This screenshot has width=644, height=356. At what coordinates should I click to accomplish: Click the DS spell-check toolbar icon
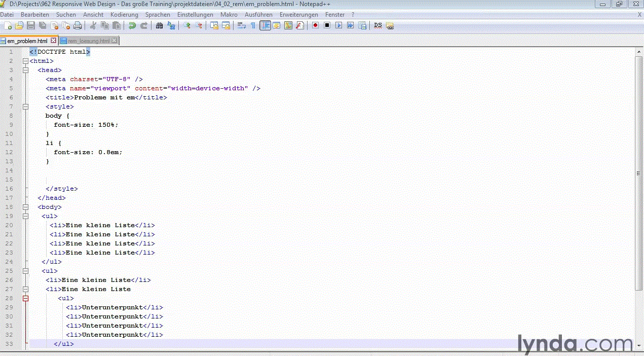378,25
